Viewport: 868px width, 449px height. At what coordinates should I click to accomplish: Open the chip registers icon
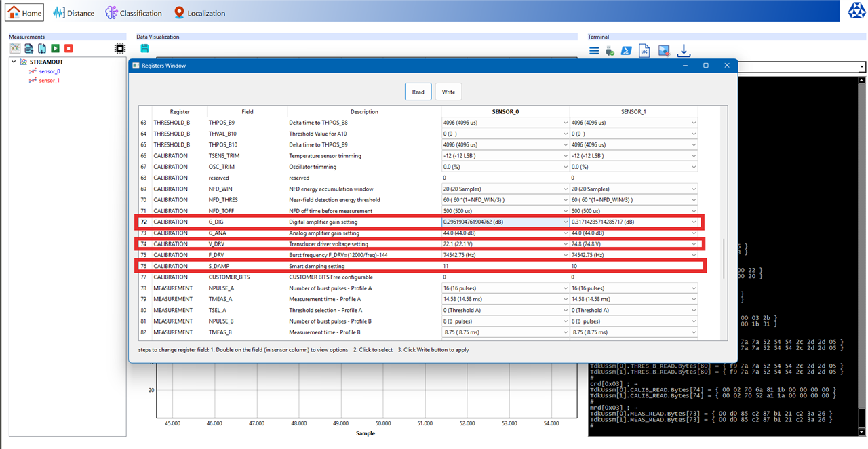120,49
